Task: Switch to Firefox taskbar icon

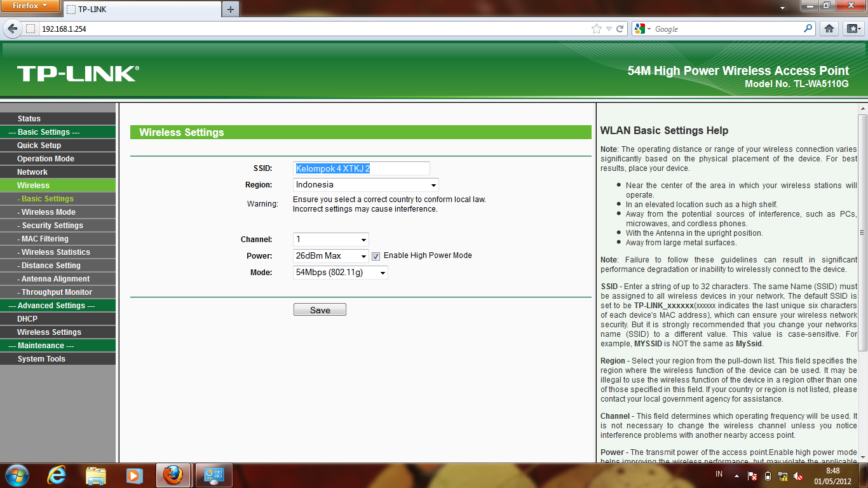Action: pos(173,475)
